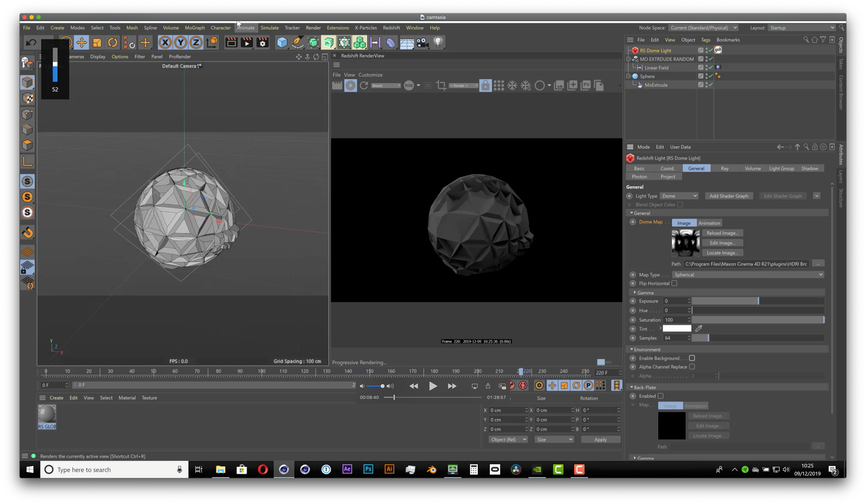Open Edit Render Settings gear clapper icon
This screenshot has width=866, height=504.
point(263,43)
